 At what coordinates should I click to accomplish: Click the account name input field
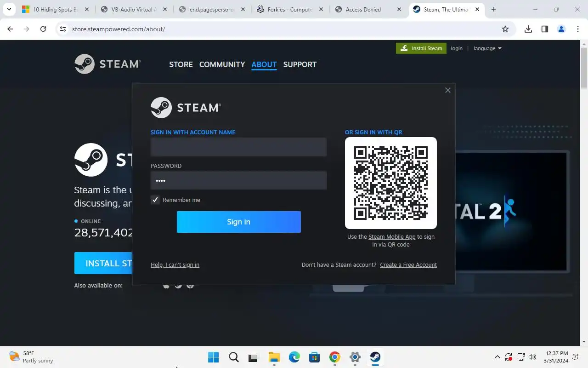point(238,147)
